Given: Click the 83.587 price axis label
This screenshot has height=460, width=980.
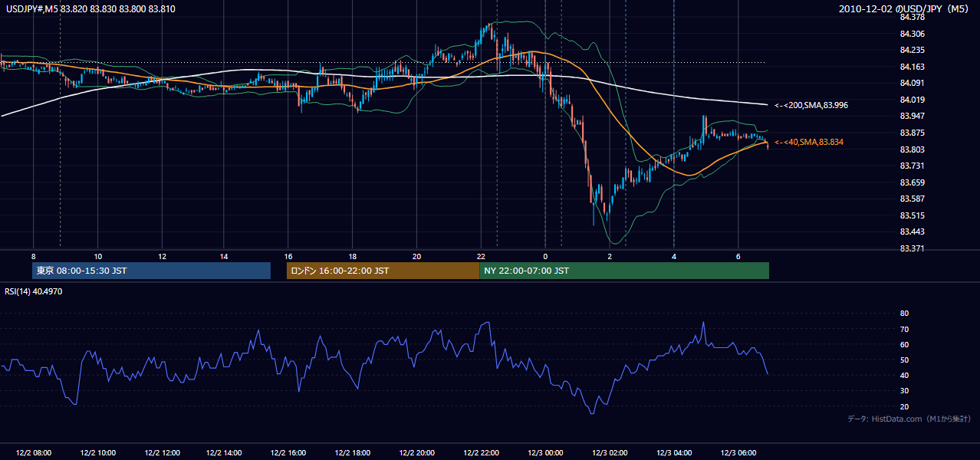Looking at the screenshot, I should tap(913, 199).
